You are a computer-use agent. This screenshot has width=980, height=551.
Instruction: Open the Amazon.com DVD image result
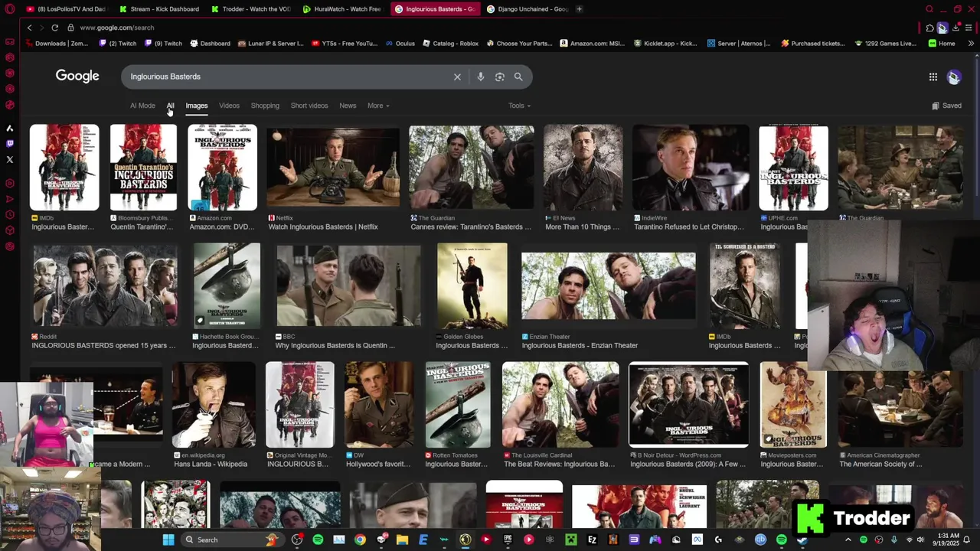tap(223, 168)
